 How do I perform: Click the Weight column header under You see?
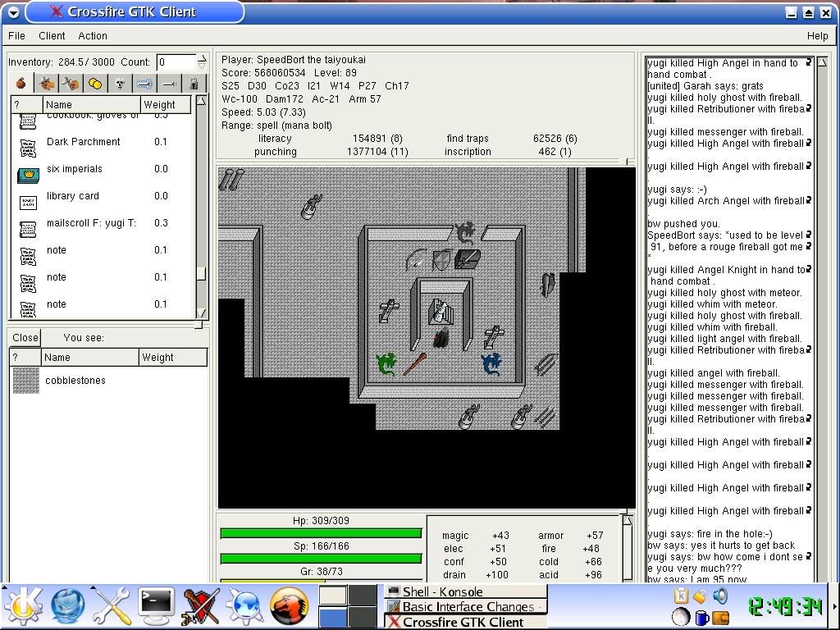172,358
